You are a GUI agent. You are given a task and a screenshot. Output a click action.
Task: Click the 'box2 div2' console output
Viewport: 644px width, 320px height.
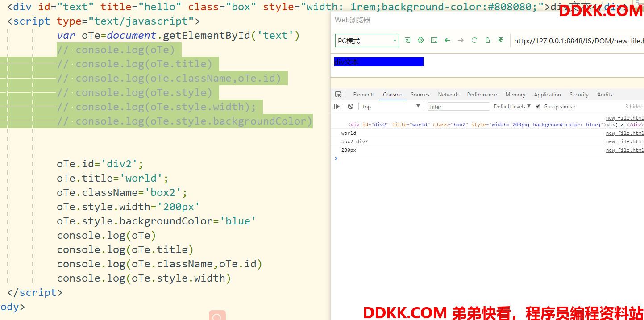tap(354, 141)
